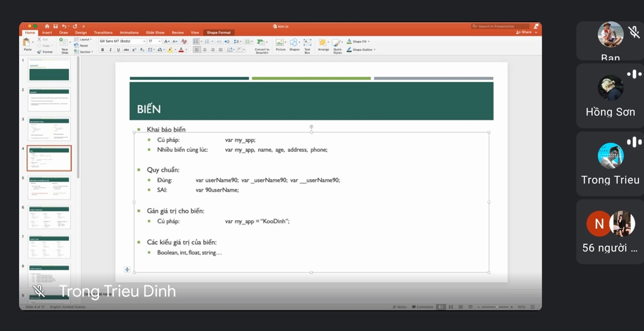This screenshot has width=644, height=331.
Task: Adjust the zoom slider in status bar
Action: point(497,307)
